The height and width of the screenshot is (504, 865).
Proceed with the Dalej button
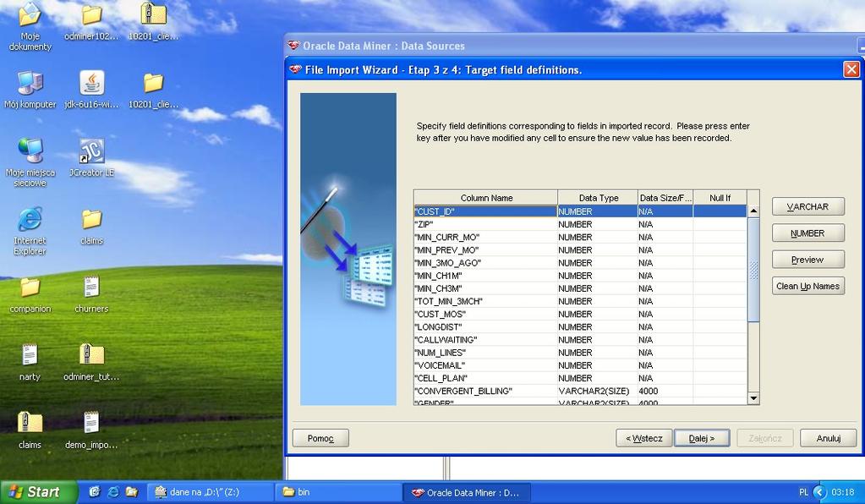702,438
